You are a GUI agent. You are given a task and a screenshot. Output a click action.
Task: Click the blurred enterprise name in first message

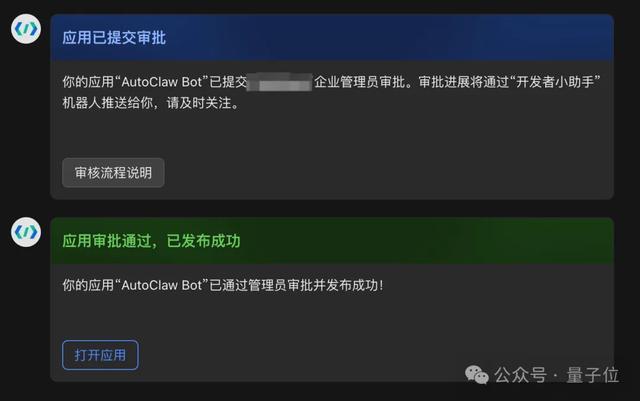280,82
